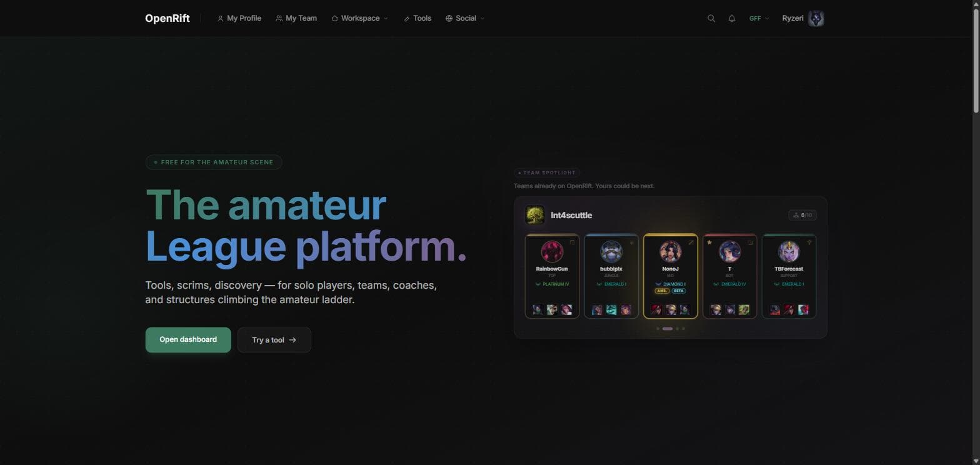Click RainbowGun's player avatar
Image resolution: width=980 pixels, height=465 pixels.
coord(552,252)
